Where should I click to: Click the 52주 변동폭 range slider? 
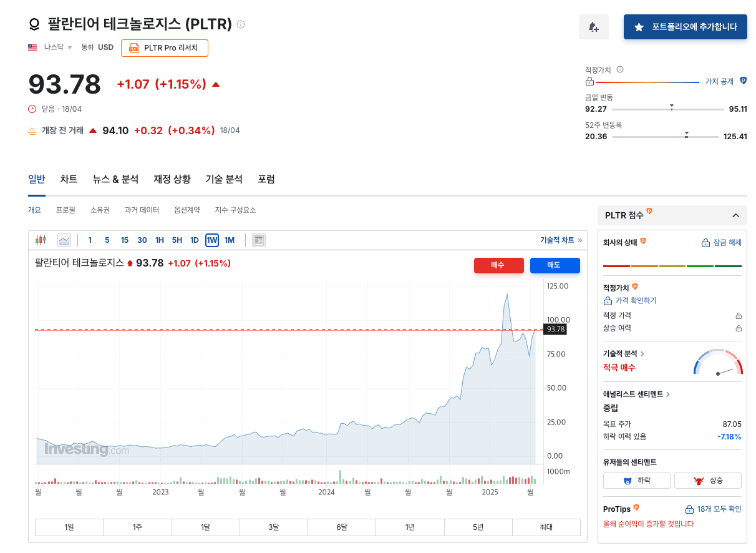point(666,136)
